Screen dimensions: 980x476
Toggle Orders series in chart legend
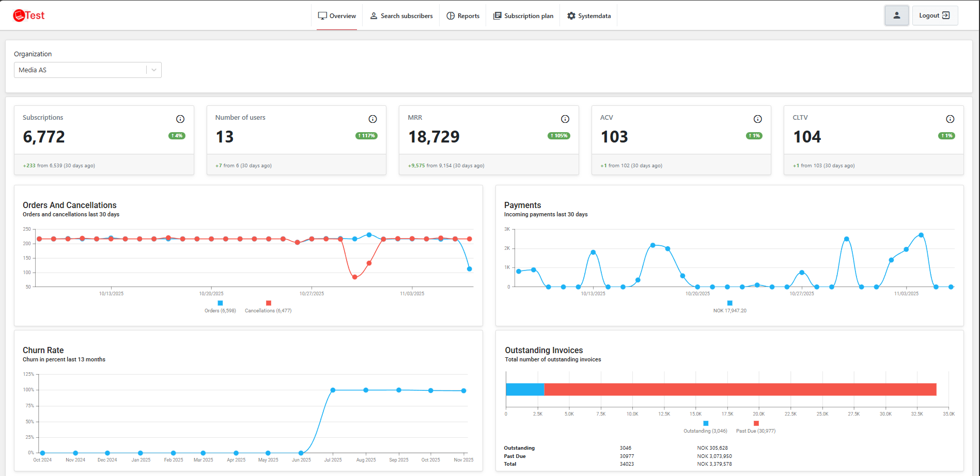coord(220,307)
